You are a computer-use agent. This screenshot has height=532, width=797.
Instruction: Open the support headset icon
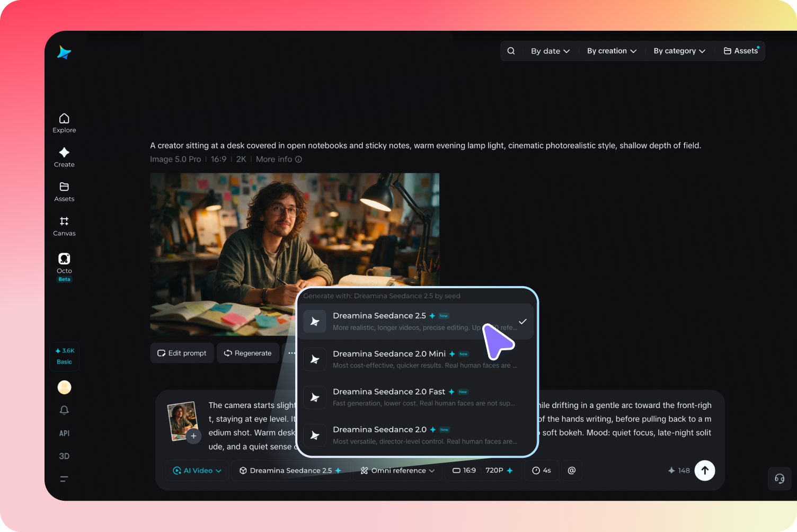tap(780, 478)
